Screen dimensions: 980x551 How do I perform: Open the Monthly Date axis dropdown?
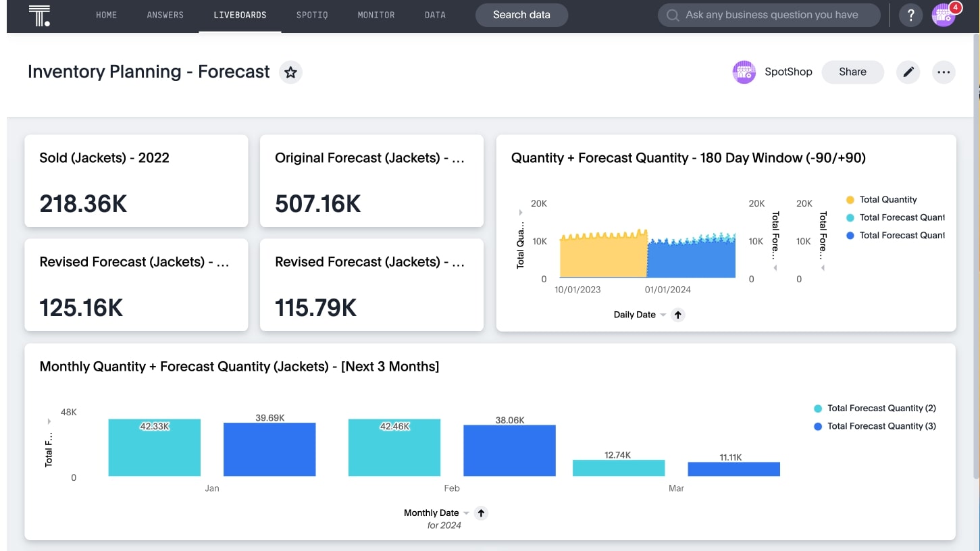click(x=466, y=513)
